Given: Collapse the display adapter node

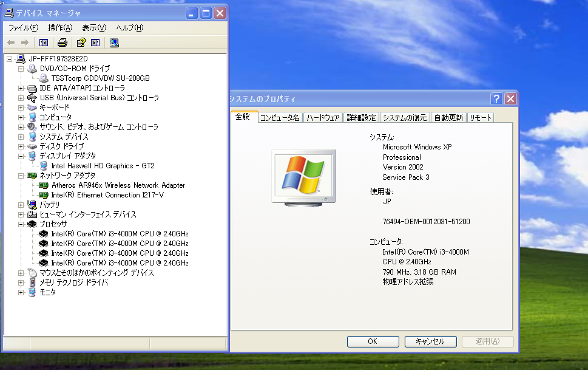Looking at the screenshot, I should [21, 156].
